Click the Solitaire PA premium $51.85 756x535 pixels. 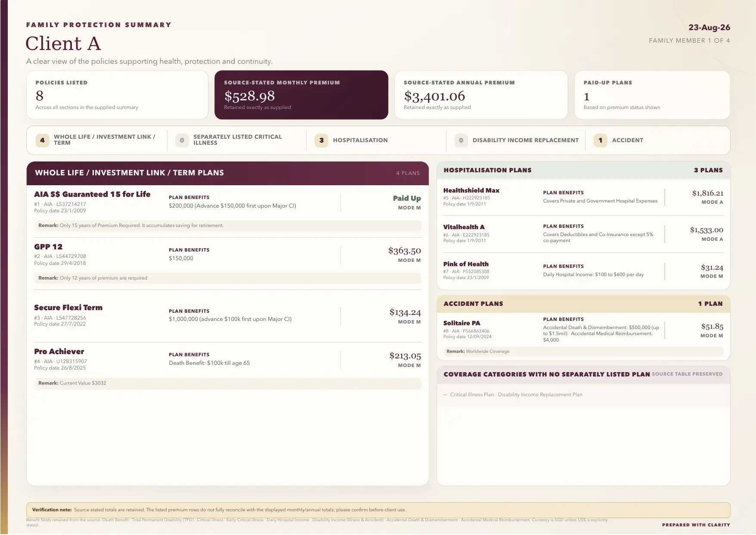coord(712,327)
